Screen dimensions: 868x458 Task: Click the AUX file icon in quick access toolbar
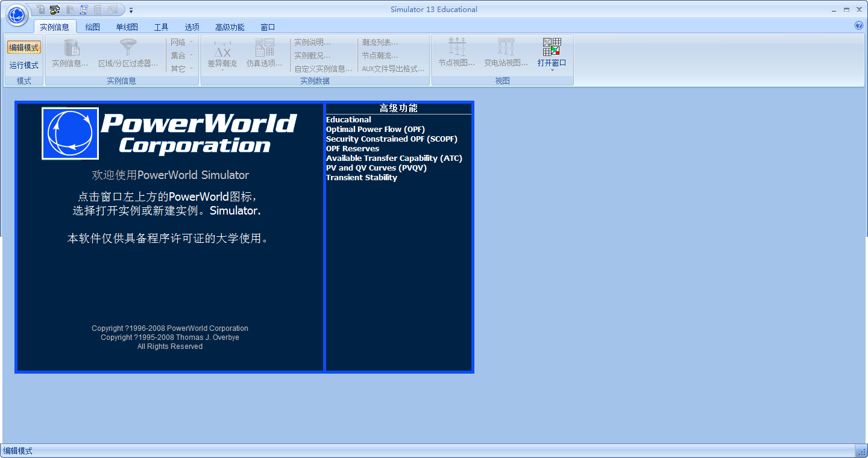tap(55, 10)
